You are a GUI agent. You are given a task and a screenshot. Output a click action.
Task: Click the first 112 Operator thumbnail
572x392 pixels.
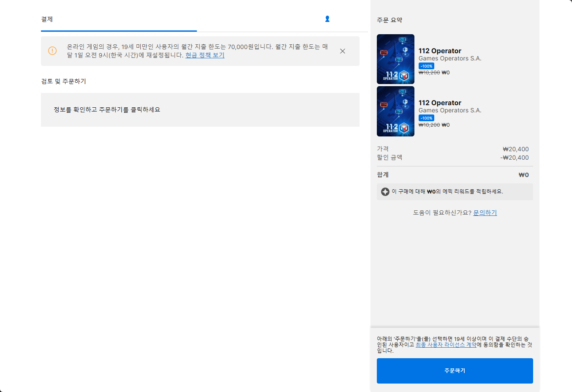[395, 59]
